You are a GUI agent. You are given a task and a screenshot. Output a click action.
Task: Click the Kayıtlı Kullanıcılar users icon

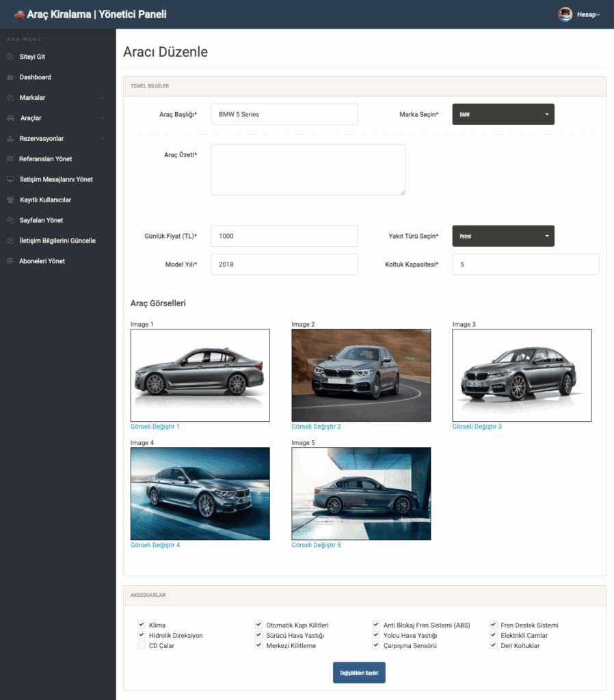[x=11, y=200]
